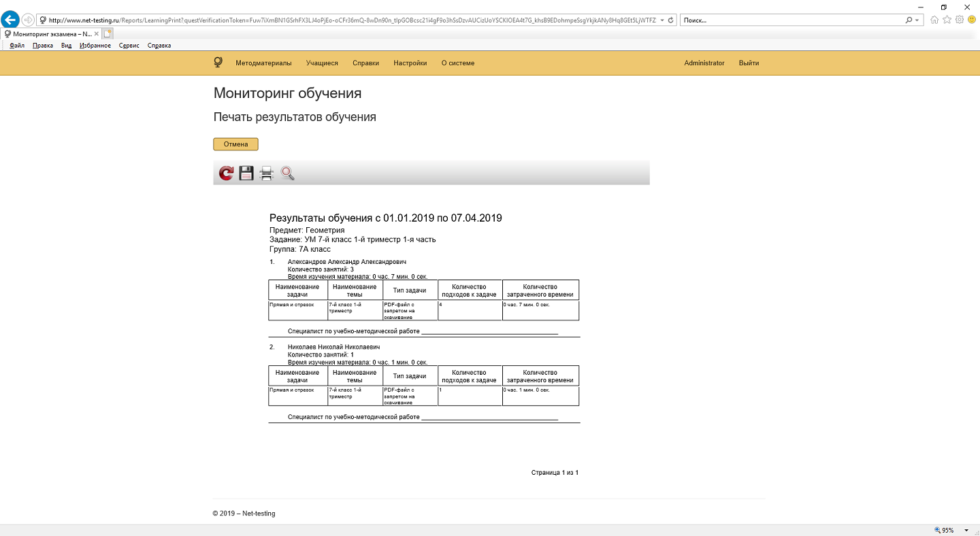The height and width of the screenshot is (536, 980).
Task: Click the Поиск search input field
Action: [791, 20]
